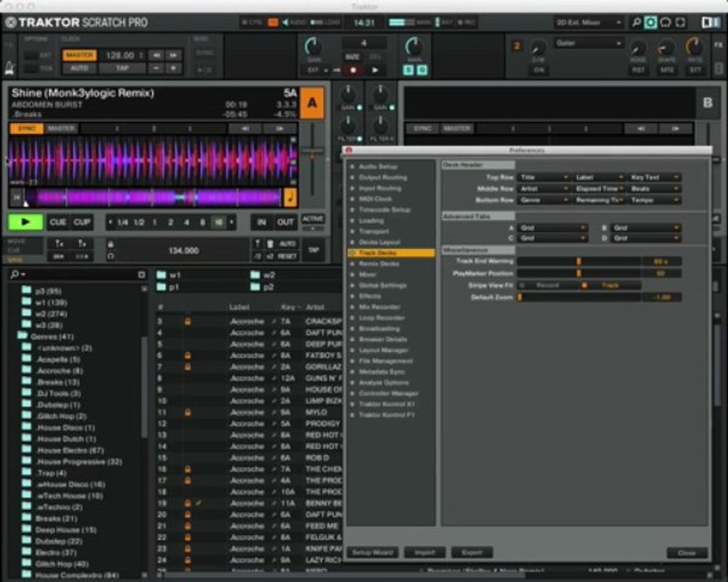Open the search magnifier in the header
Image resolution: width=728 pixels, height=582 pixels.
pyautogui.click(x=637, y=23)
